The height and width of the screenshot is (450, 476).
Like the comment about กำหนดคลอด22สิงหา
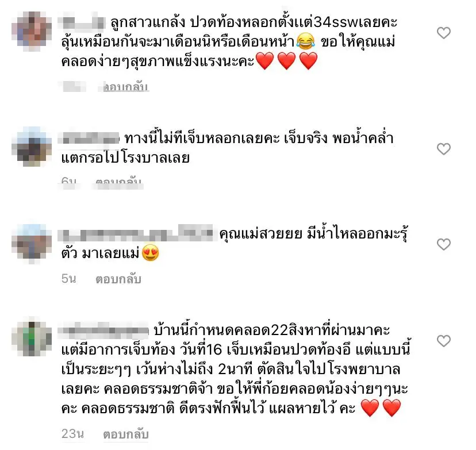[443, 341]
